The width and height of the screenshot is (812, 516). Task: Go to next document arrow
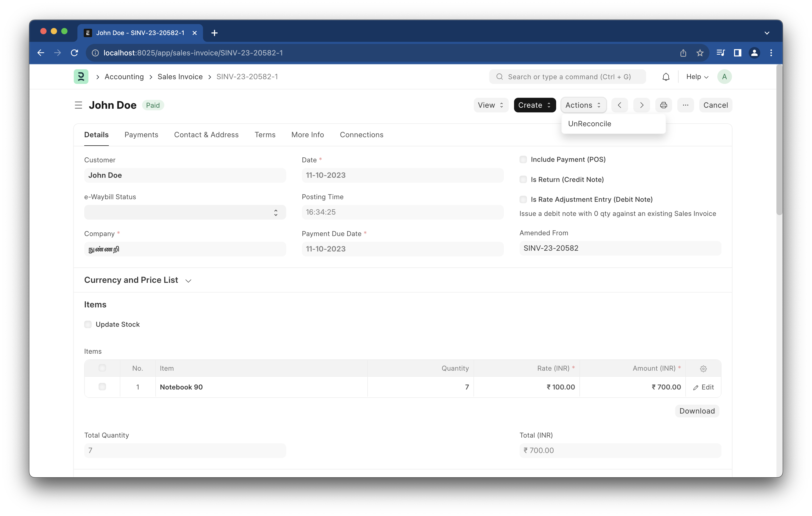[x=641, y=105]
